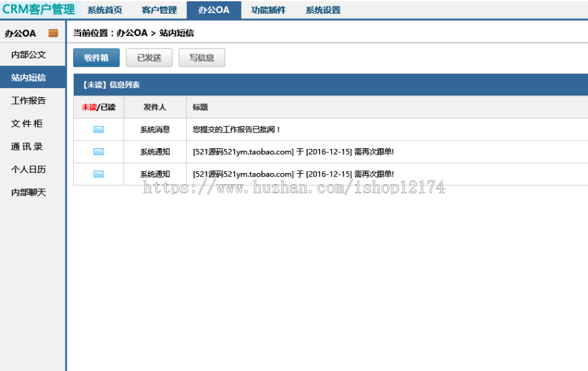Image resolution: width=588 pixels, height=371 pixels.
Task: Click the 系统消息 sender cell
Action: (155, 130)
